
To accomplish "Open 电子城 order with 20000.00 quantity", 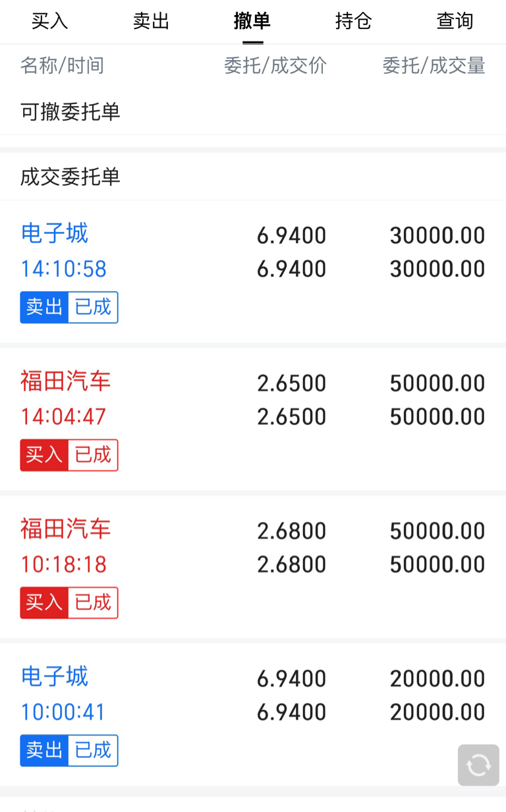I will pos(253,714).
